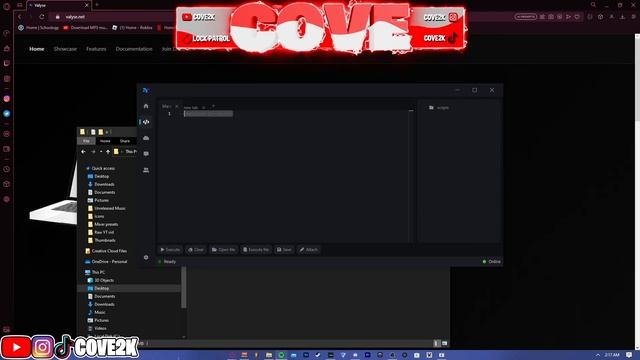Open File tab in File Explorer

[x=86, y=141]
